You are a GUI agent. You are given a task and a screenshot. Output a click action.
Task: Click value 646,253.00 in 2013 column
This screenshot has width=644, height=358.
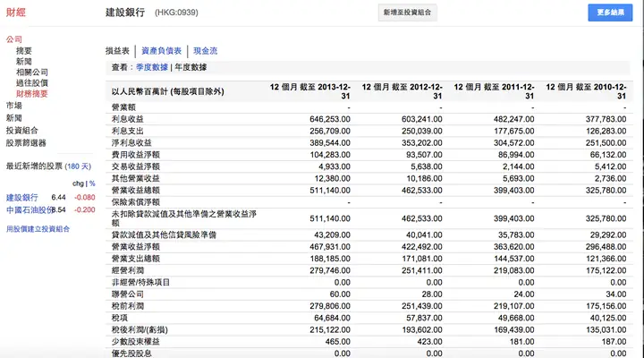[x=330, y=119]
